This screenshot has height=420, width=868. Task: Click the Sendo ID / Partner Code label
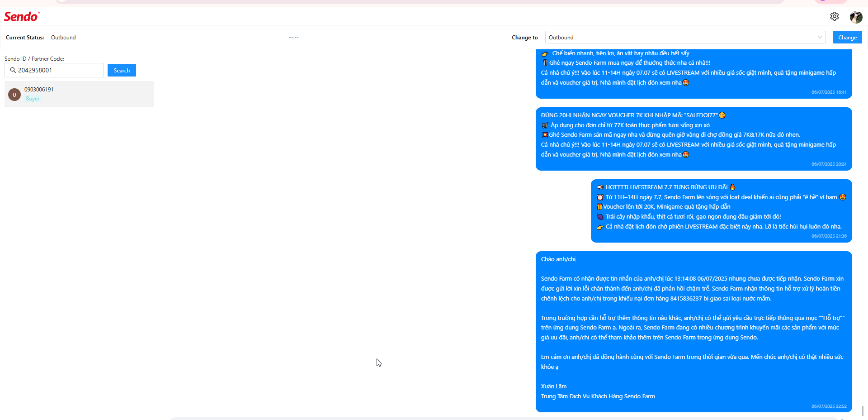tap(34, 59)
